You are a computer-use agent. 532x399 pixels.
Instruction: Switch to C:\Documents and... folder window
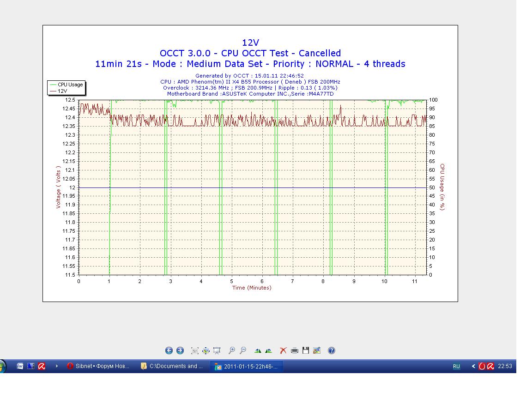pyautogui.click(x=172, y=366)
